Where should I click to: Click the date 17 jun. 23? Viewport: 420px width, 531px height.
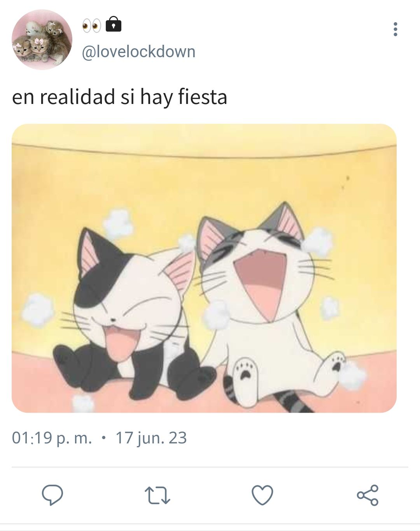(151, 438)
